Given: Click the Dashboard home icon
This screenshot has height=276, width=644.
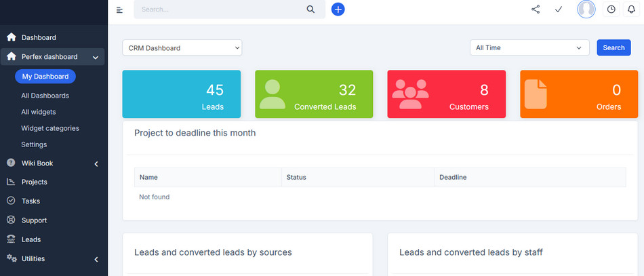Looking at the screenshot, I should tap(12, 37).
